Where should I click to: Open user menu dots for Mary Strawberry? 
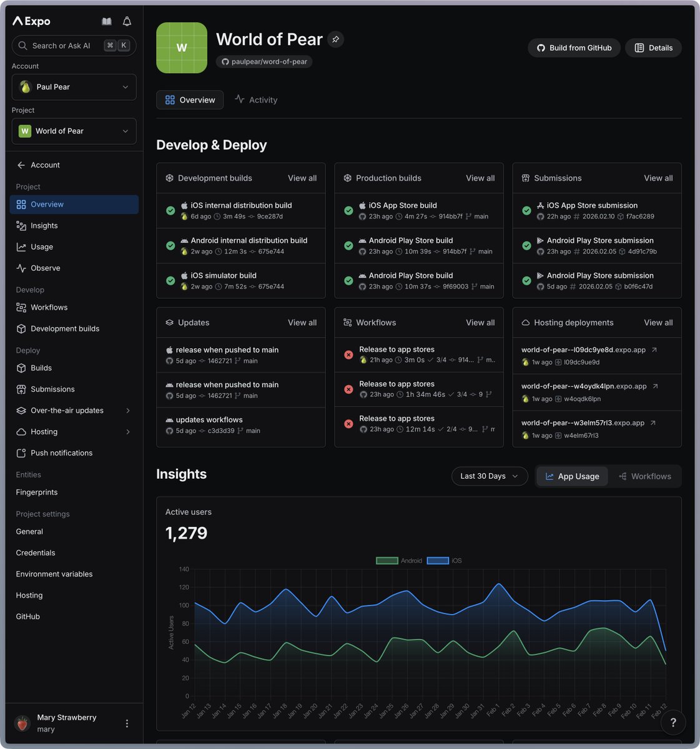[x=127, y=723]
